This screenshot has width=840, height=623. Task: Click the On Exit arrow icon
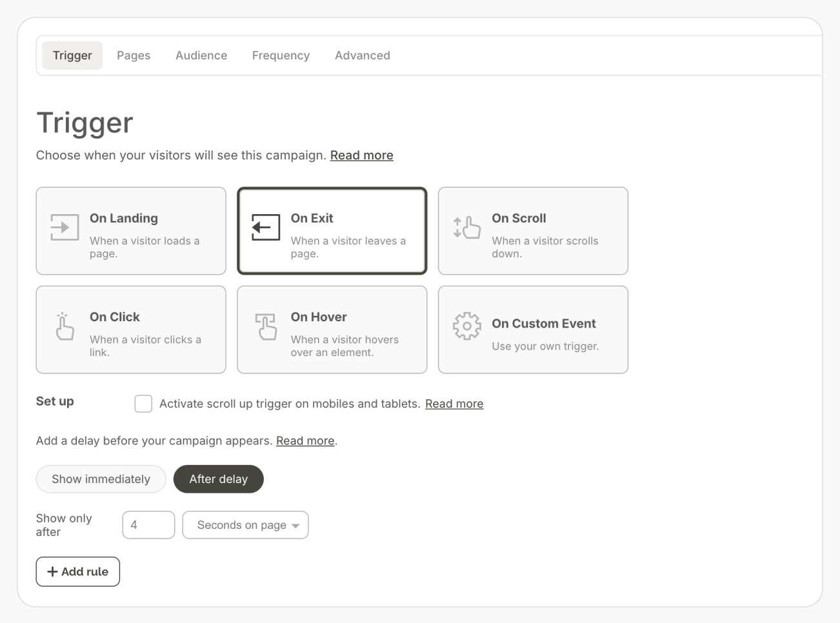pyautogui.click(x=266, y=227)
